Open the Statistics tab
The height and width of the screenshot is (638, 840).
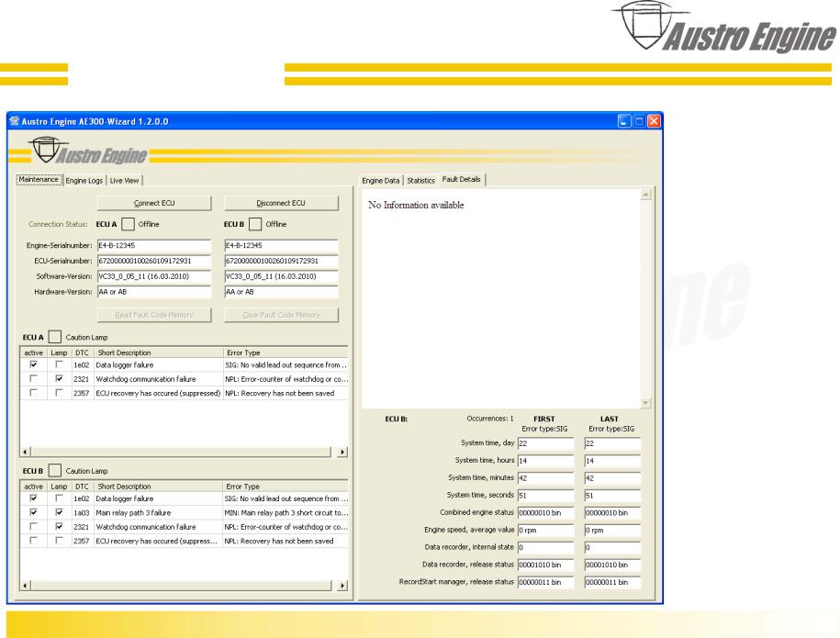(x=420, y=181)
